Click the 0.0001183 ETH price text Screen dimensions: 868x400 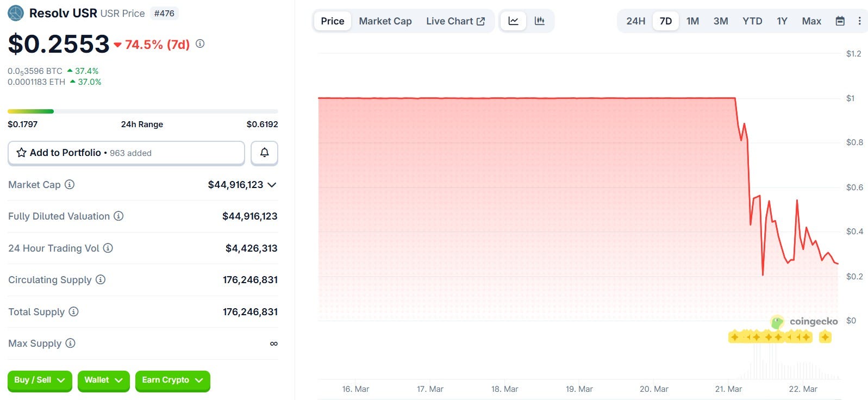pos(36,82)
